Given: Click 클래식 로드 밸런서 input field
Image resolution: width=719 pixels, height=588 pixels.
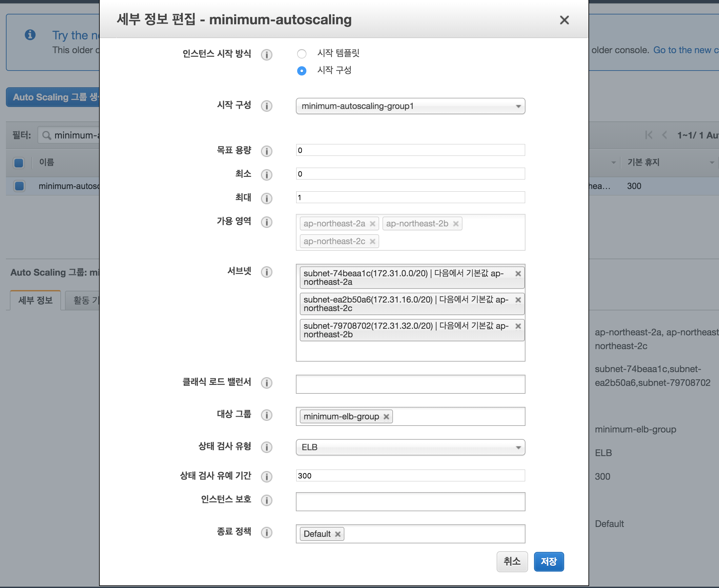Looking at the screenshot, I should click(x=410, y=384).
